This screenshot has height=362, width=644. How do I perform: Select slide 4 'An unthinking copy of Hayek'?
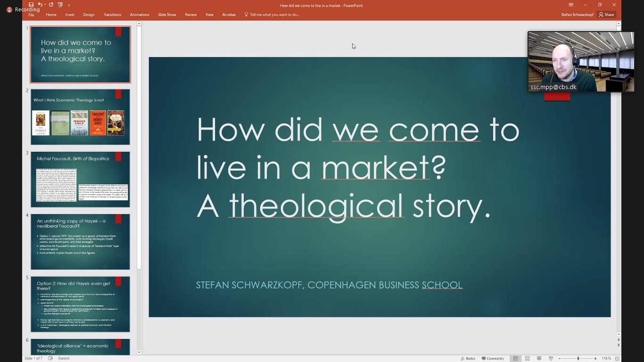tap(80, 242)
